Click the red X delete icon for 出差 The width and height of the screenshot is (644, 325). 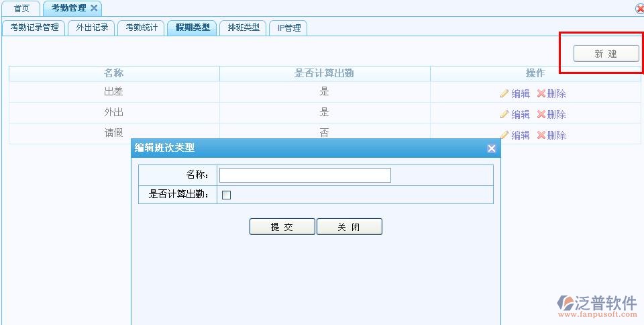point(541,93)
